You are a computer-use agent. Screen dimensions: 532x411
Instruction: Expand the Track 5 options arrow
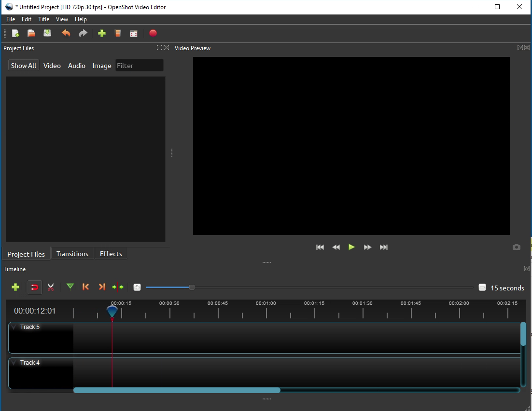pos(14,327)
